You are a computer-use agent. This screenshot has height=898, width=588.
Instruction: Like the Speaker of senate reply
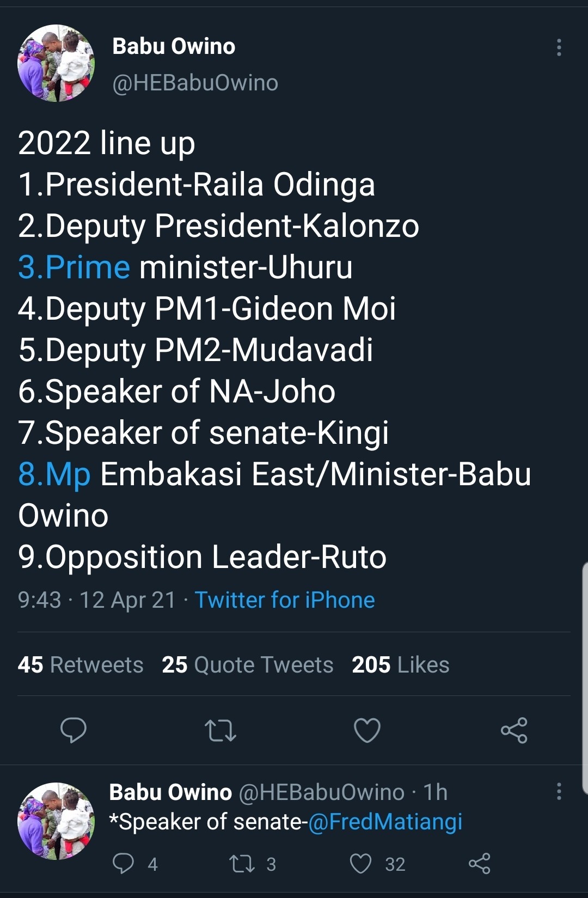point(360,864)
